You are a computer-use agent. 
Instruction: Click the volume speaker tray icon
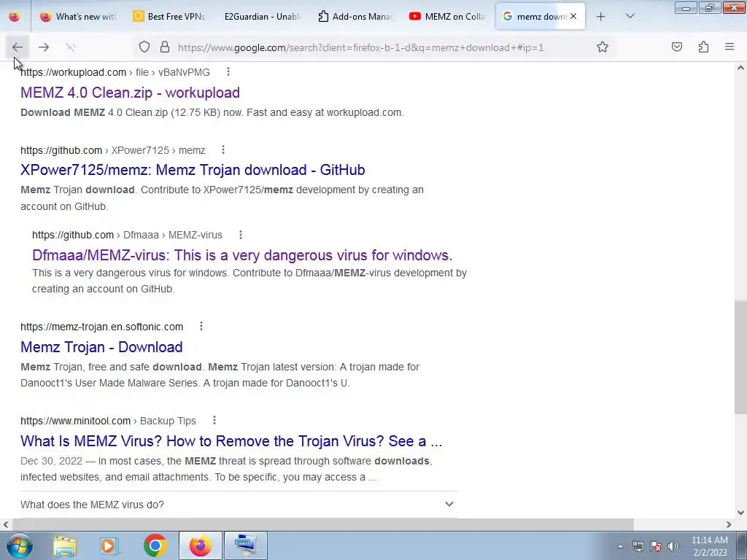pos(673,547)
